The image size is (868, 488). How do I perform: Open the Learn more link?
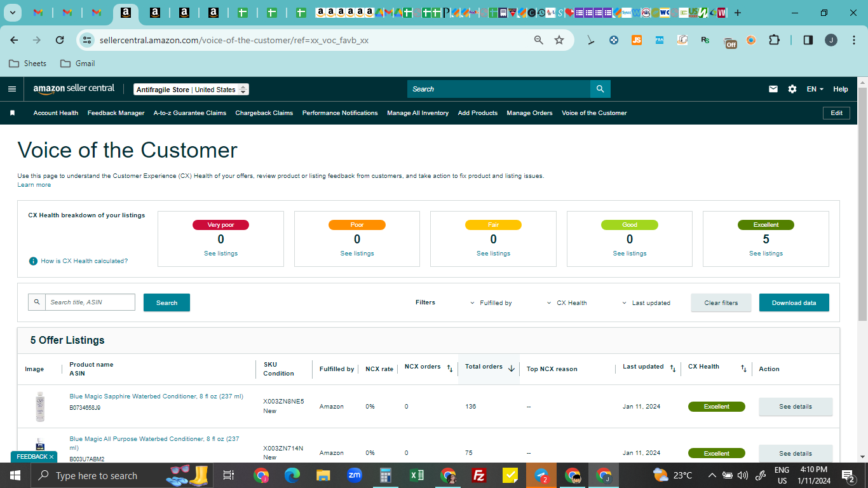click(34, 185)
